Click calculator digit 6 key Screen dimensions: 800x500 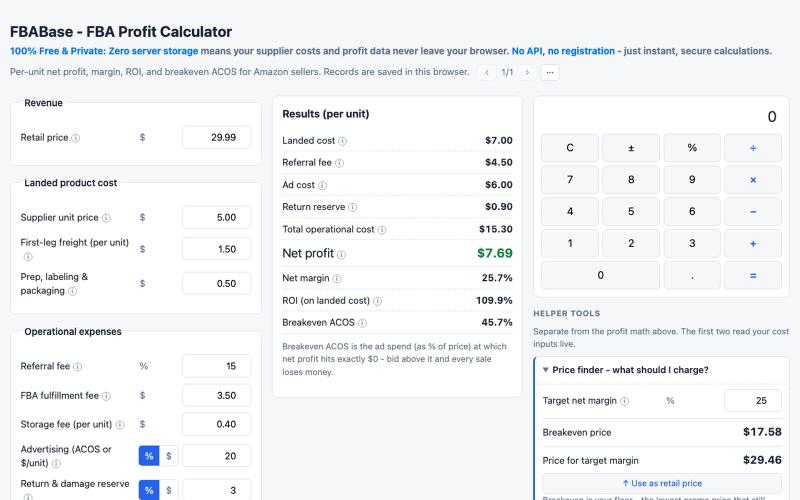pos(692,212)
